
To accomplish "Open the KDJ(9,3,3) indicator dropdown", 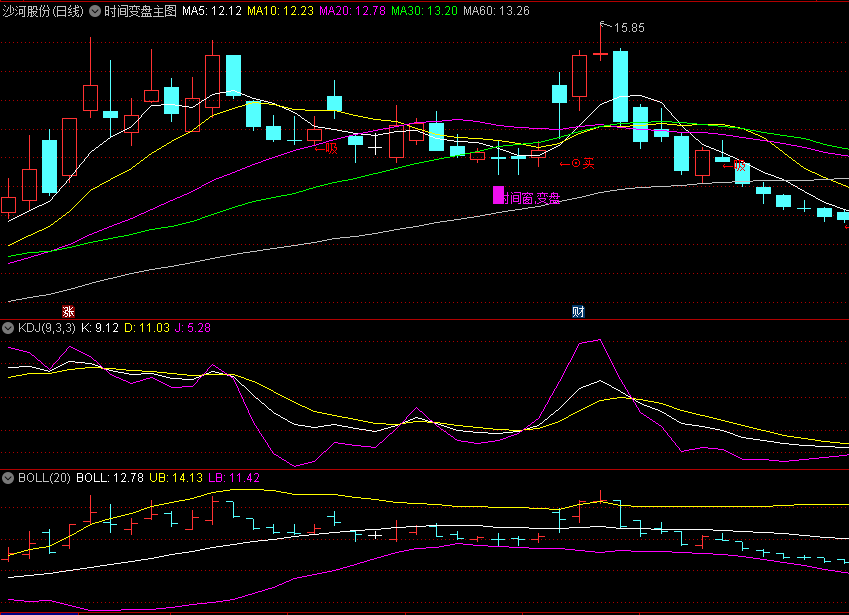I will pos(8,328).
